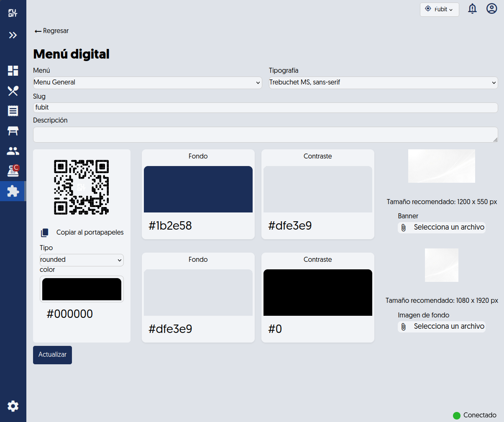This screenshot has width=504, height=422.
Task: Click the Imagen de fondo paperclip icon
Action: click(403, 327)
